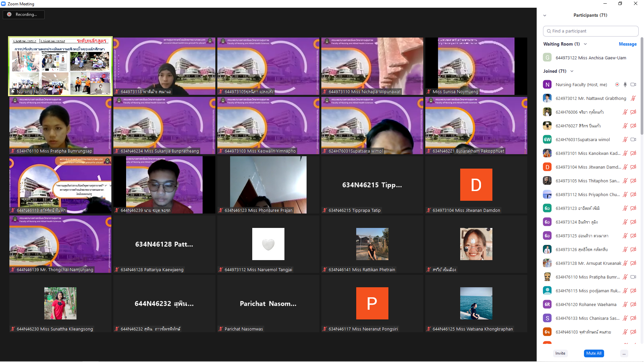Click the search magnifier in Find a participant
Image resolution: width=644 pixels, height=362 pixels.
coord(549,31)
